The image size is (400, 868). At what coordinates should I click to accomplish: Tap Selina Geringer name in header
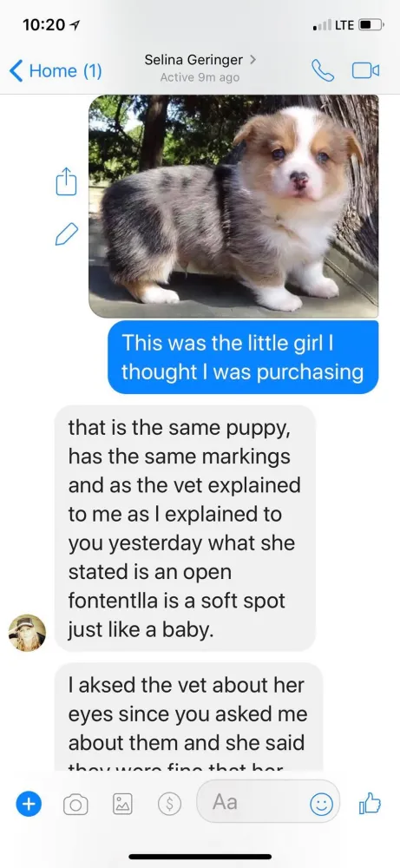pyautogui.click(x=193, y=59)
